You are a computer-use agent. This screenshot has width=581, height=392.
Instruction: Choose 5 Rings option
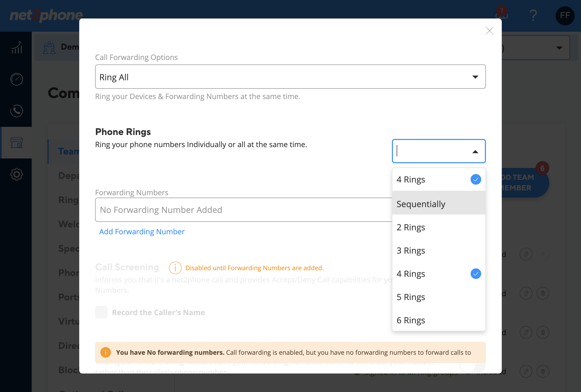pyautogui.click(x=439, y=297)
